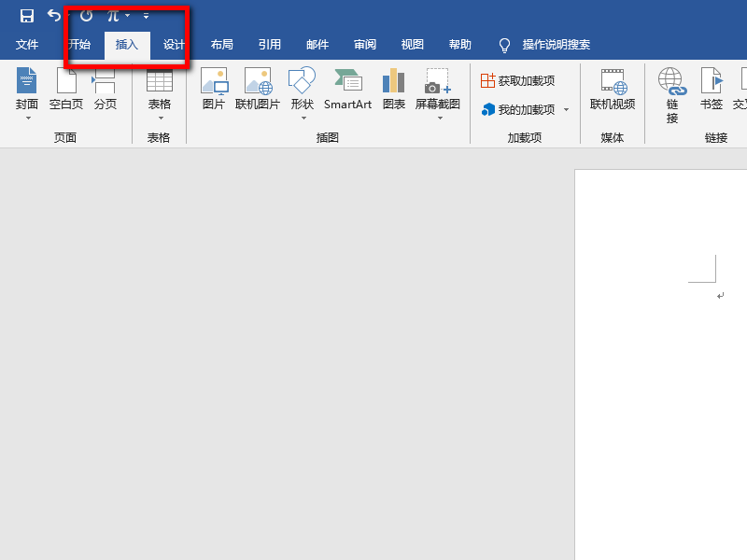Image resolution: width=747 pixels, height=560 pixels.
Task: Click 获取加载项 get add-ins
Action: [517, 81]
